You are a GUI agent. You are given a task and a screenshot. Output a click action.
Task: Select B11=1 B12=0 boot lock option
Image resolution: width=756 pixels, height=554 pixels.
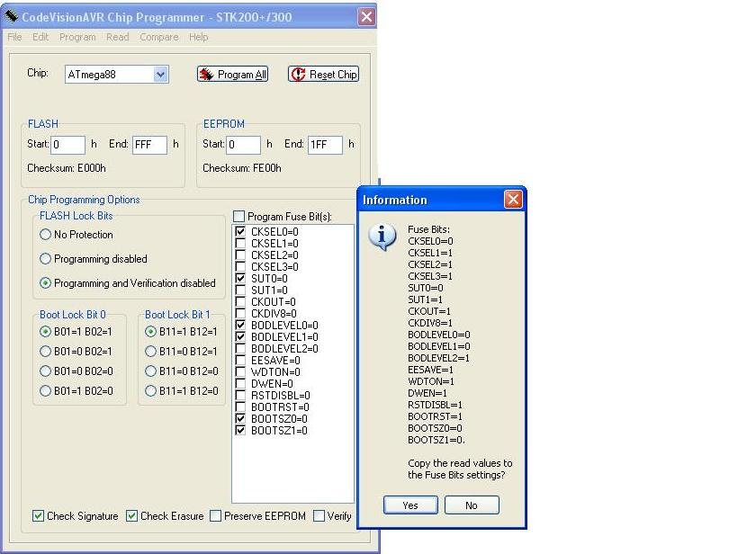[x=150, y=391]
